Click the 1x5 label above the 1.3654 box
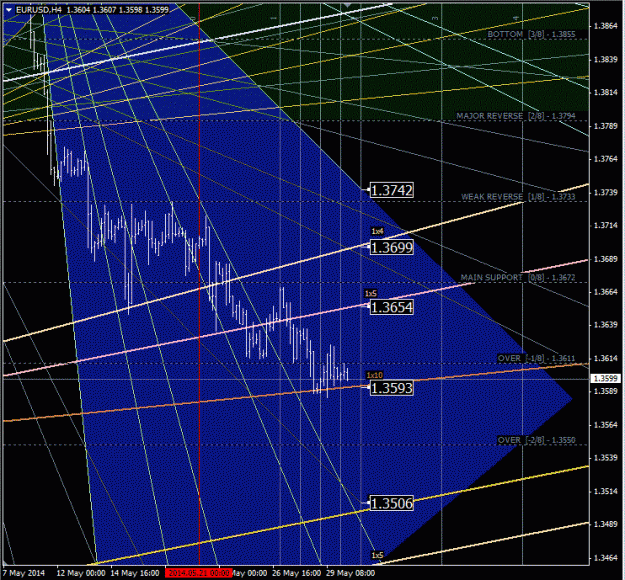The height and width of the screenshot is (580, 625). click(370, 293)
